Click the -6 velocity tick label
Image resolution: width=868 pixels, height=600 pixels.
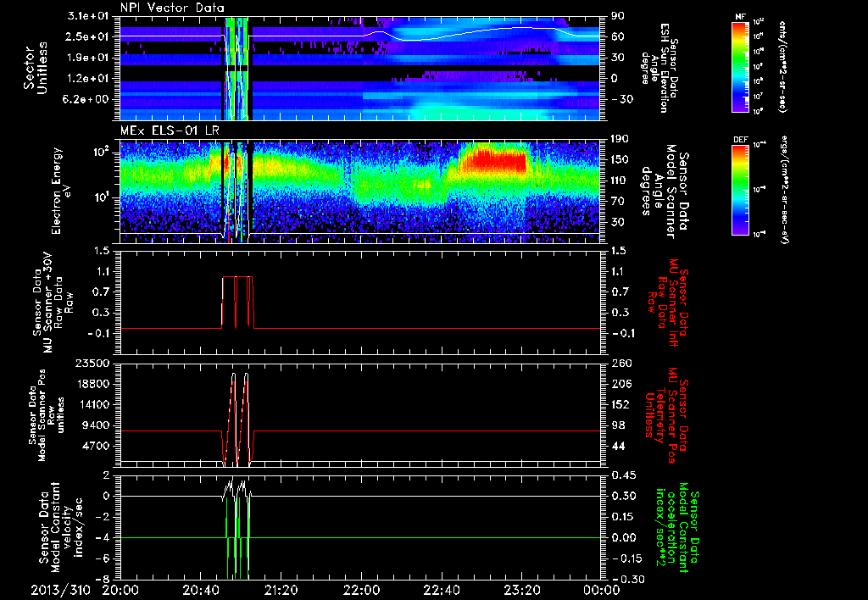[x=103, y=558]
